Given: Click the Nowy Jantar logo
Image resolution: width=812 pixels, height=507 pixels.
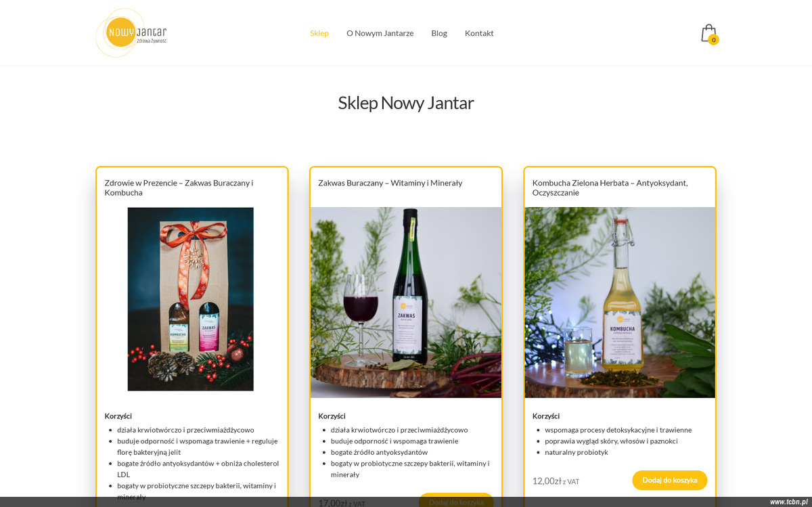Looking at the screenshot, I should coord(131,32).
